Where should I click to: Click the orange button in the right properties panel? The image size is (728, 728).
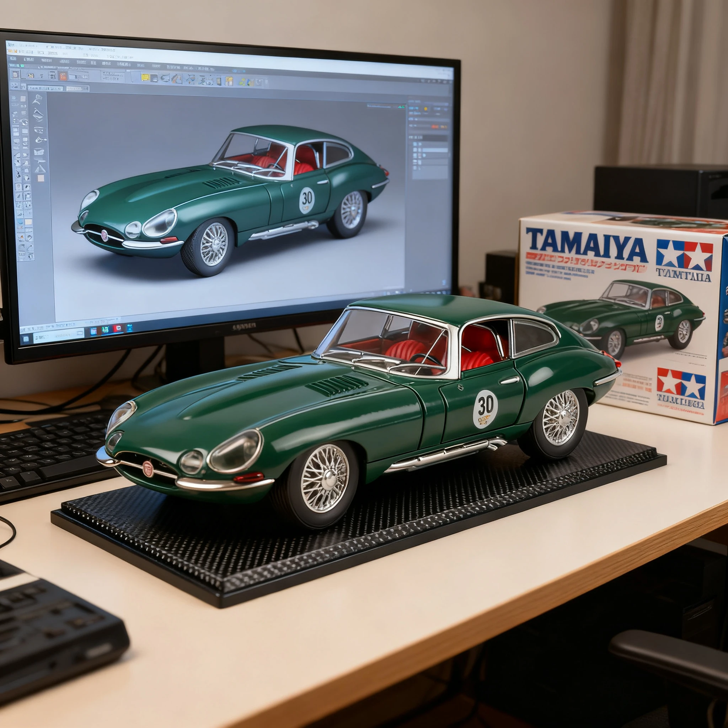point(435,127)
